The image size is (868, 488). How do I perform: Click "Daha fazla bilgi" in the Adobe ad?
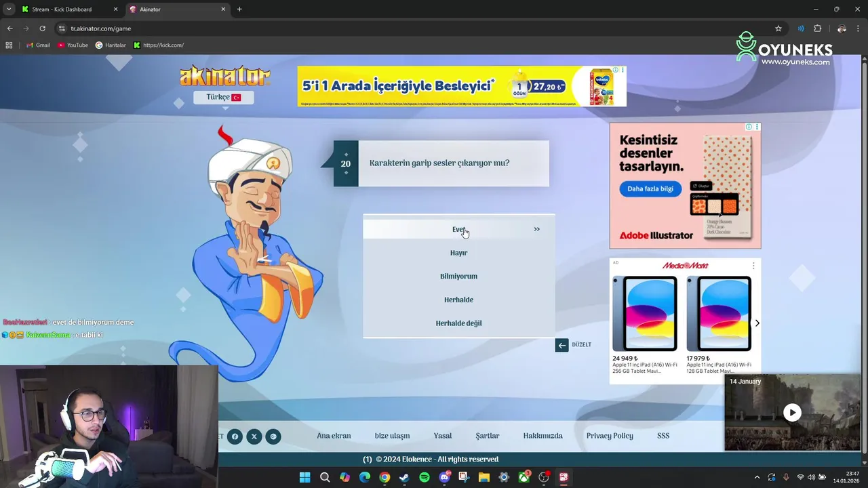pyautogui.click(x=650, y=188)
